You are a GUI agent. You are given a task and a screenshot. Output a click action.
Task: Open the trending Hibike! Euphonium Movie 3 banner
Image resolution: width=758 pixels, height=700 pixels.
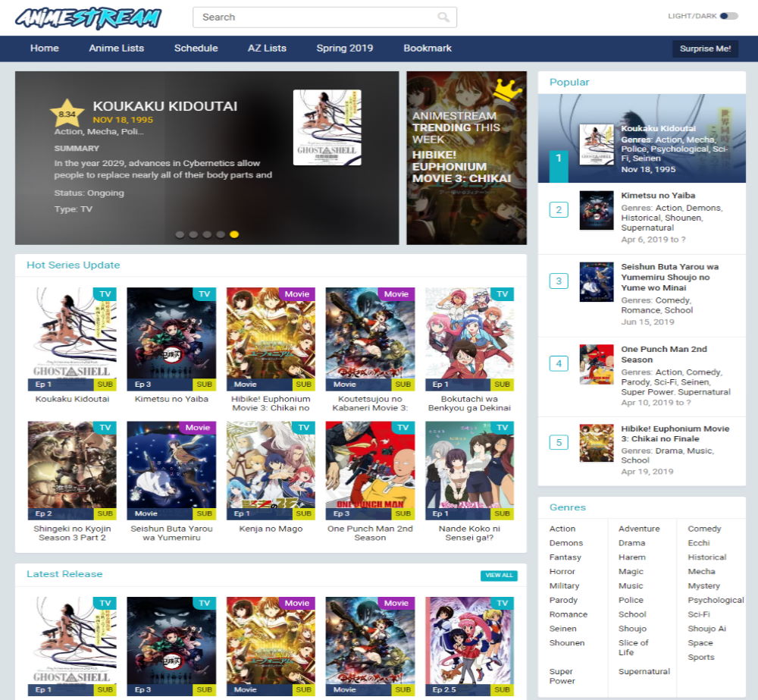[466, 158]
